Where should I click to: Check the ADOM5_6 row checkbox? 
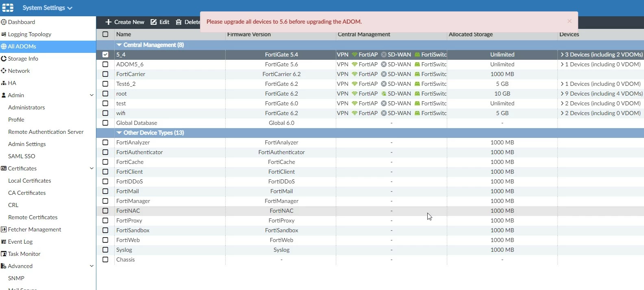point(105,64)
